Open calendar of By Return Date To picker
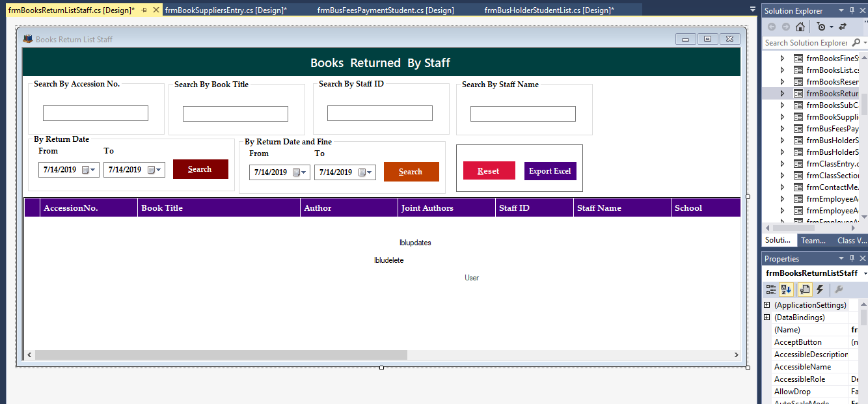 click(x=155, y=170)
